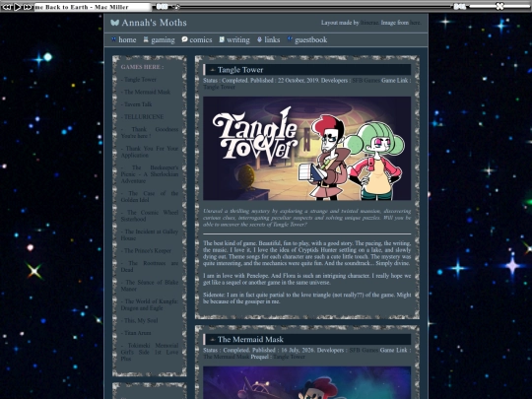
Task: Open The Mermaid Mask game link
Action: pos(227,357)
